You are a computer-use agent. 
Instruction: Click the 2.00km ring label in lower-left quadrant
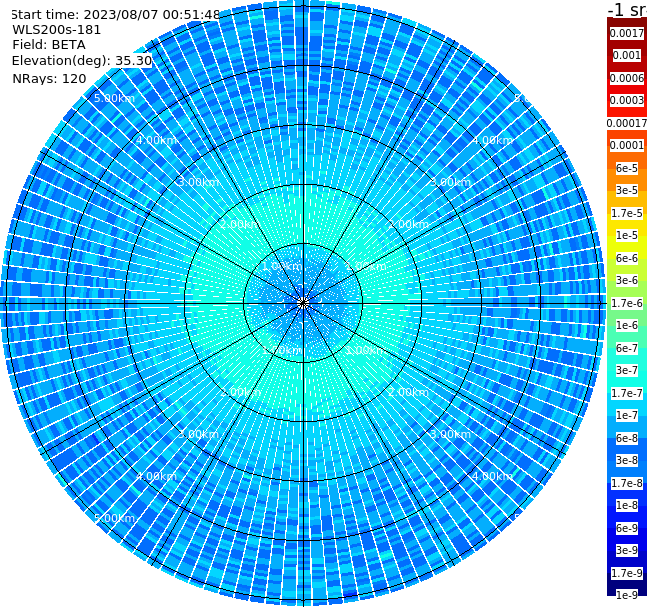pyautogui.click(x=241, y=392)
